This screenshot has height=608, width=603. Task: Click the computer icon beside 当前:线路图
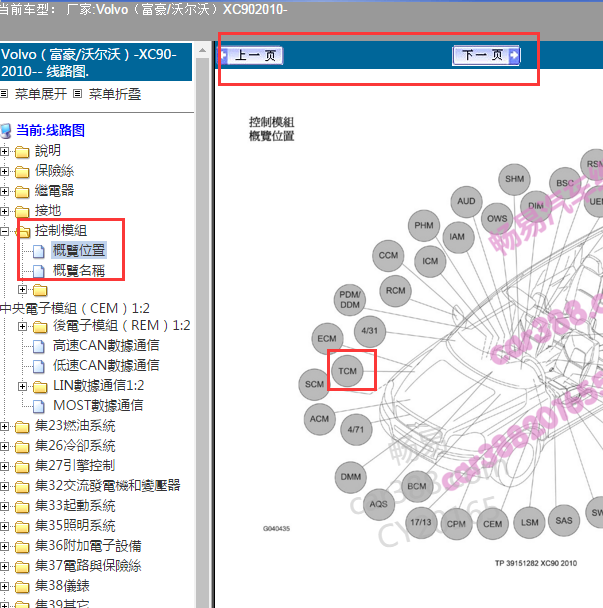[x=6, y=131]
